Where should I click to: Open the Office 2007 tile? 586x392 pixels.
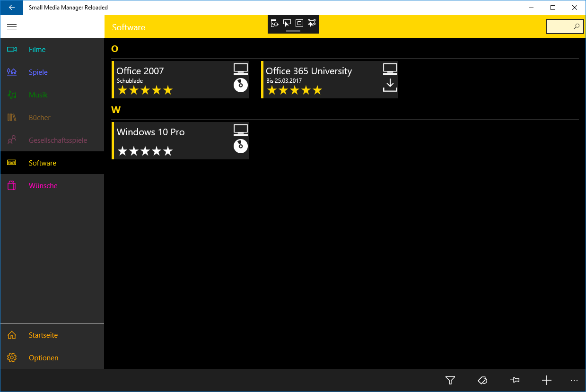pyautogui.click(x=180, y=79)
